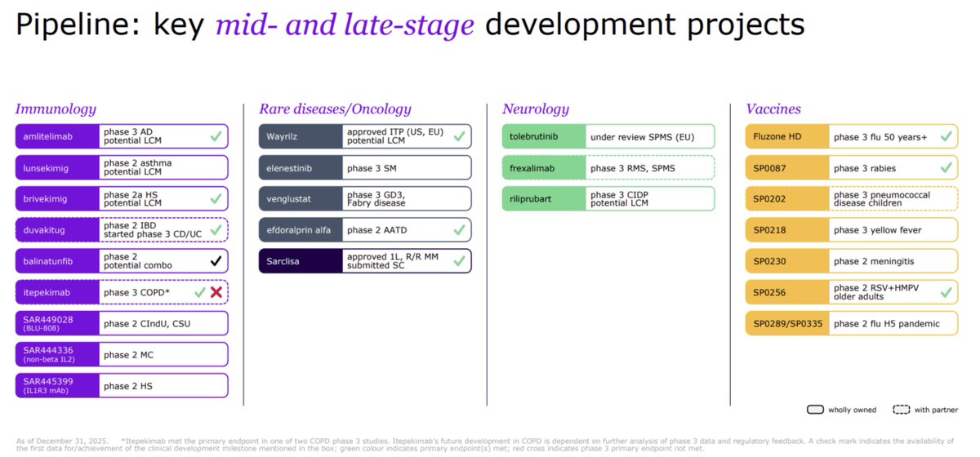
Task: Click the 'with partner' legend text
Action: click(x=937, y=409)
